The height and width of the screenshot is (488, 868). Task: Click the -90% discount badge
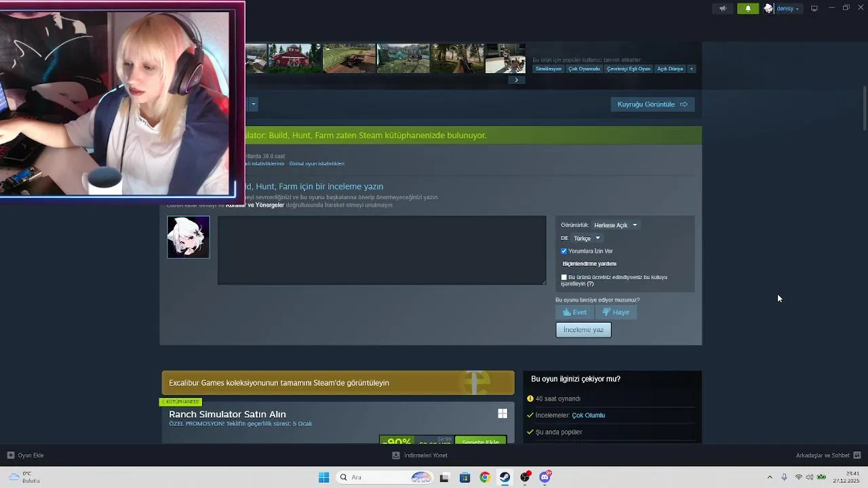pyautogui.click(x=397, y=441)
